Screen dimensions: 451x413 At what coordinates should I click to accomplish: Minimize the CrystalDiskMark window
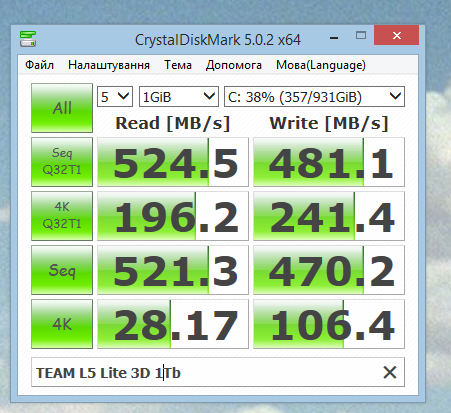[x=334, y=36]
